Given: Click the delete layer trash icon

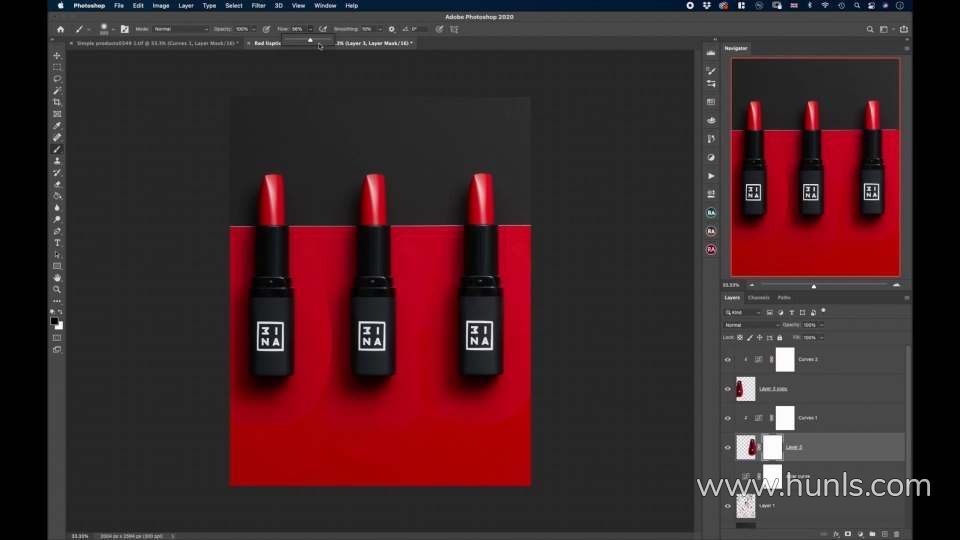Looking at the screenshot, I should point(898,534).
